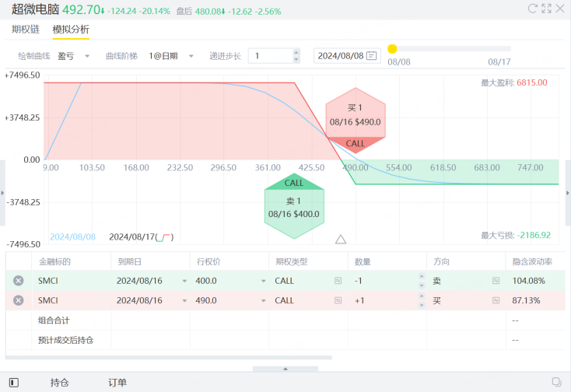571x392 pixels.
Task: Click the fullscreen expand icon
Action: tap(546, 9)
